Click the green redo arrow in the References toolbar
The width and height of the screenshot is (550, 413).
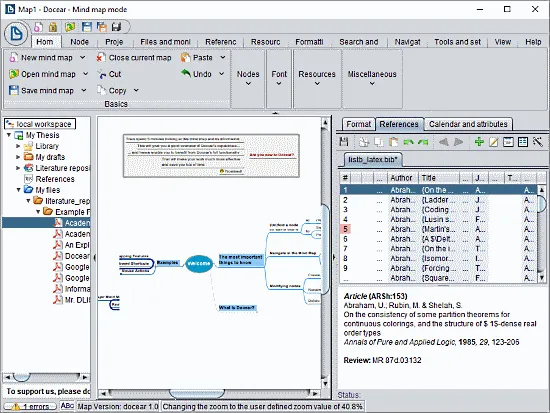click(423, 142)
